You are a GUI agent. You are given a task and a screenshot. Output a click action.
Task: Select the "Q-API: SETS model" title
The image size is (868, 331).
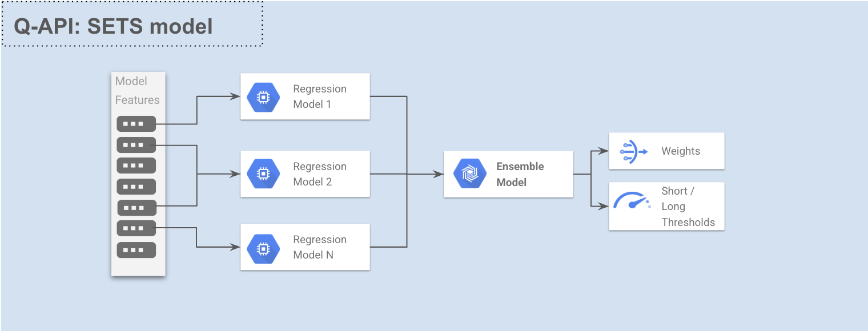(113, 26)
